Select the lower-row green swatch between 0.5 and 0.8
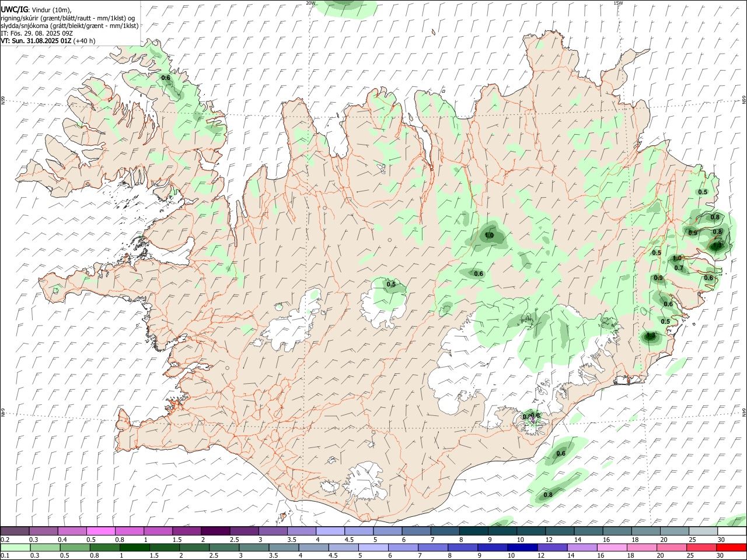The image size is (747, 560). (75, 548)
